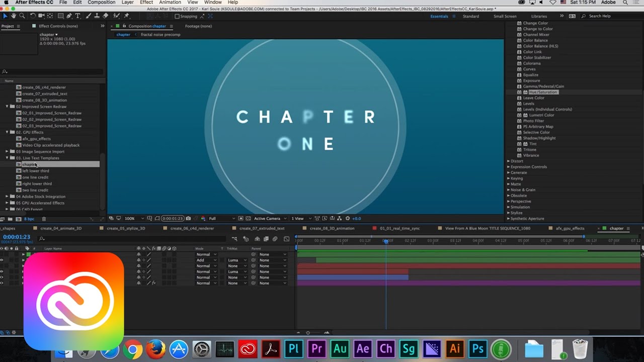Toggle transparency grid in viewer
644x362 pixels.
pyautogui.click(x=247, y=219)
